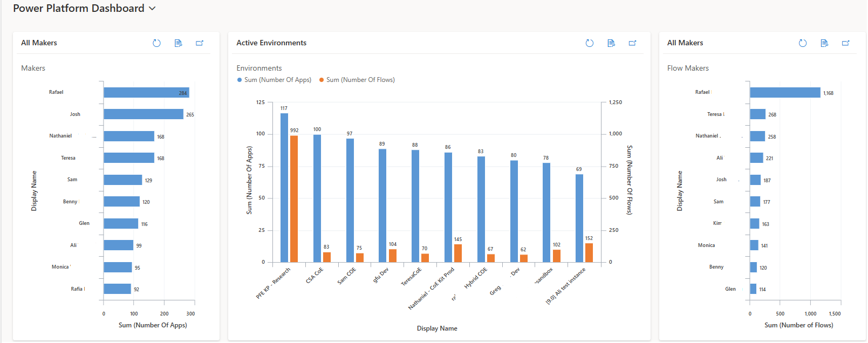Viewport: 868px width, 343px height.
Task: Click Rafael's 1,168 flows bar
Action: [x=785, y=93]
